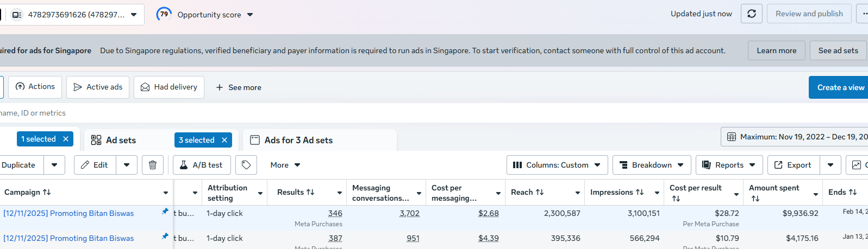Screen dimensions: 868x249
Task: Open the Reports dropdown menu
Action: pos(729,165)
